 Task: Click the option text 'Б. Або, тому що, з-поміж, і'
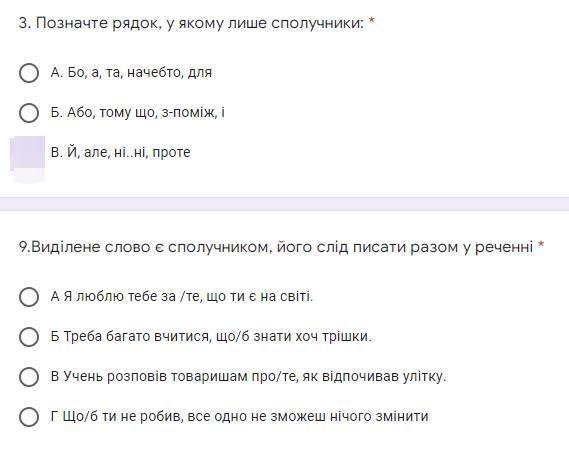click(x=138, y=112)
